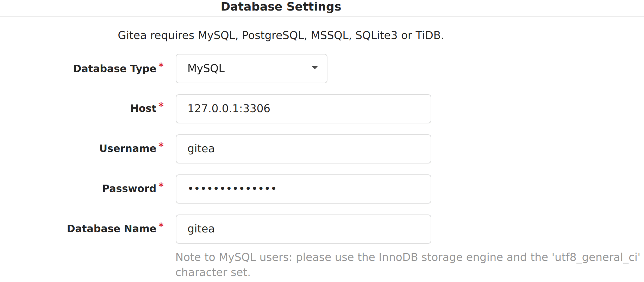Expand the MySQL selector to choose PostgreSQL
The width and height of the screenshot is (644, 282).
pyautogui.click(x=251, y=69)
